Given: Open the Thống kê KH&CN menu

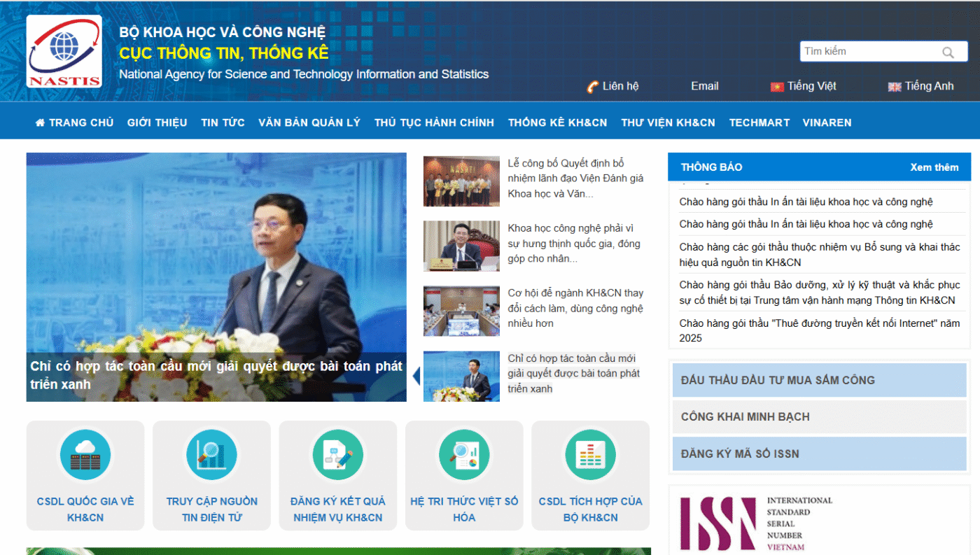Looking at the screenshot, I should point(557,122).
